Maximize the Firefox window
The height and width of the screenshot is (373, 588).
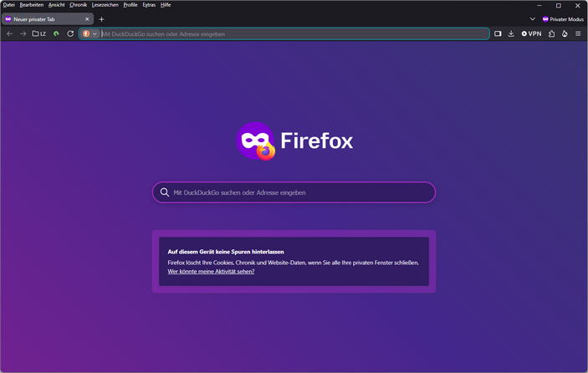click(x=559, y=5)
